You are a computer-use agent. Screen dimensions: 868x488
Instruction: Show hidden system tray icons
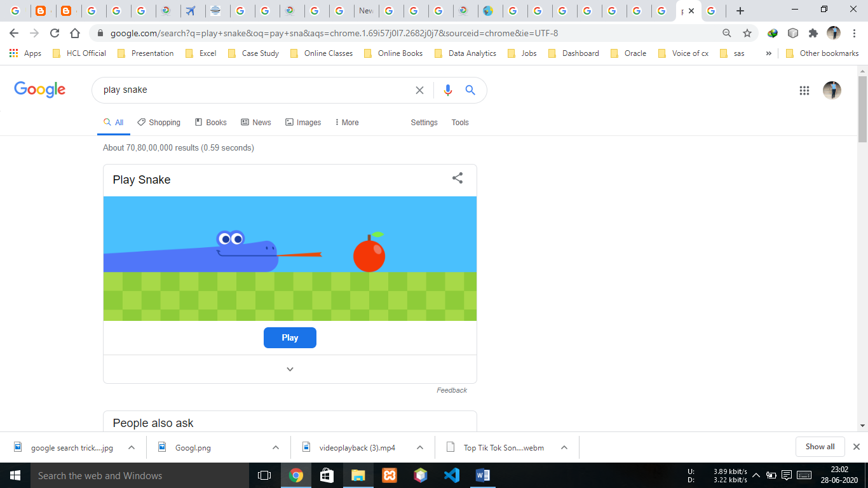point(756,475)
